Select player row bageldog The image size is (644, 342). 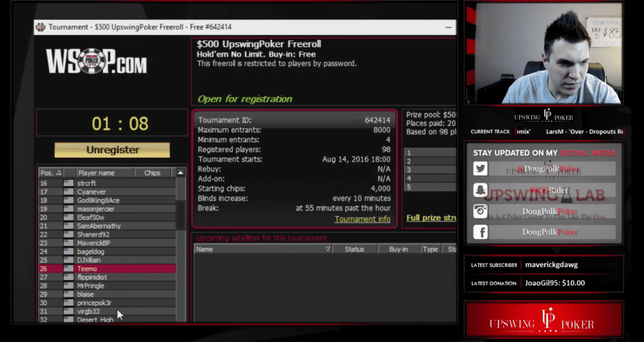(x=107, y=252)
